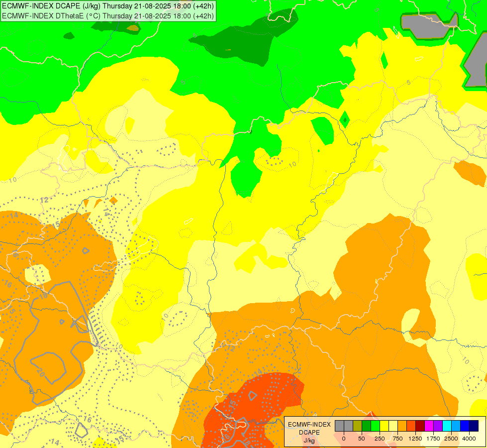Pick the orange legend swatch after 750
Viewport: 487px width, 448px height.
point(402,426)
